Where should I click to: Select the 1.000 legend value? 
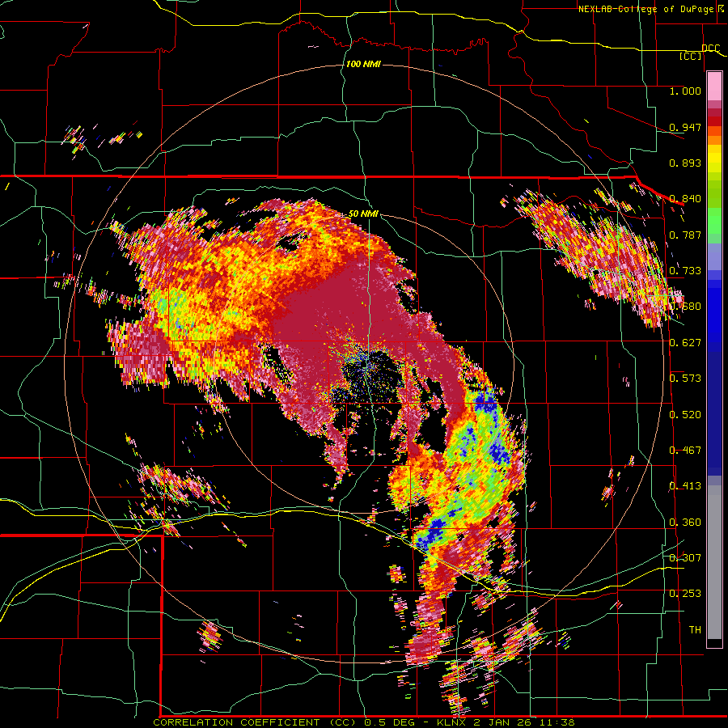(685, 91)
